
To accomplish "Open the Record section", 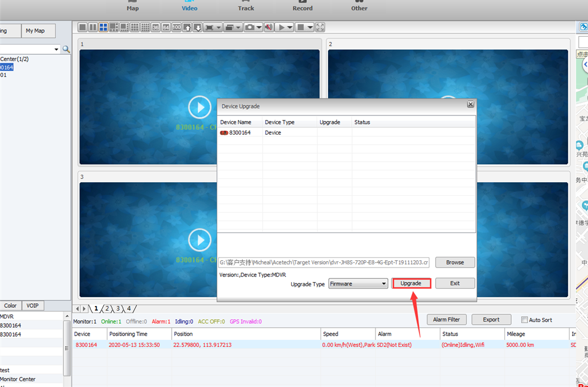I will [x=302, y=6].
